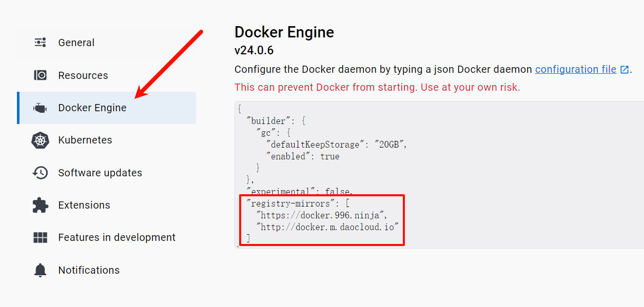Click inside the JSON daemon config editor
644x307 pixels.
[x=359, y=154]
